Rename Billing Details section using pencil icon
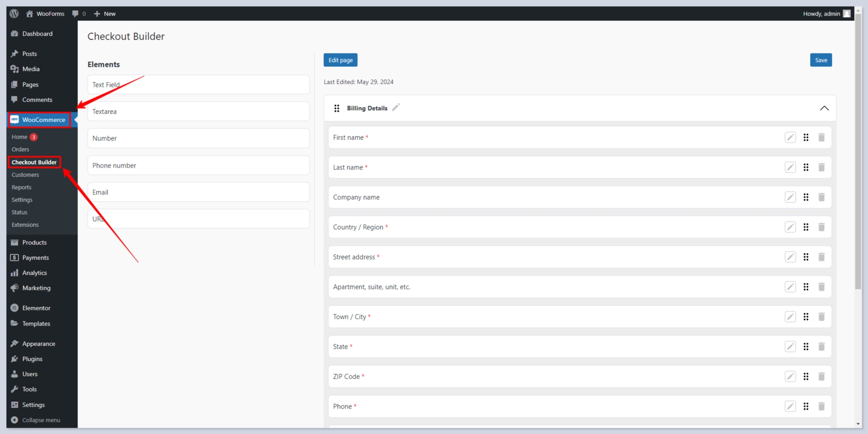This screenshot has height=434, width=868. (x=396, y=107)
